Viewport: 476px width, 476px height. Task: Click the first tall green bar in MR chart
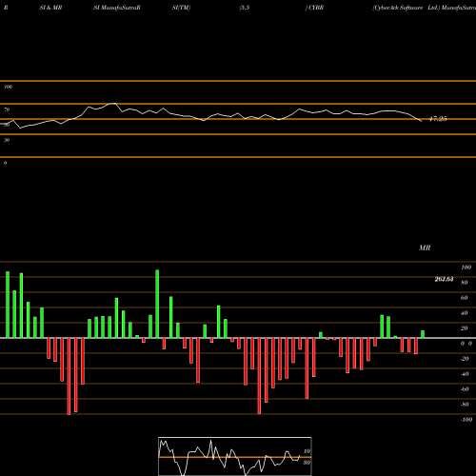tap(8, 305)
